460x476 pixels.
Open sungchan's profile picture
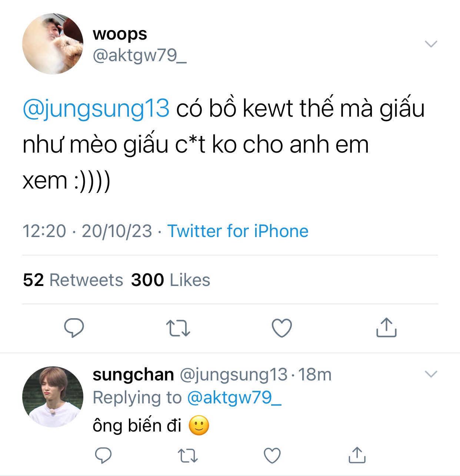53,397
